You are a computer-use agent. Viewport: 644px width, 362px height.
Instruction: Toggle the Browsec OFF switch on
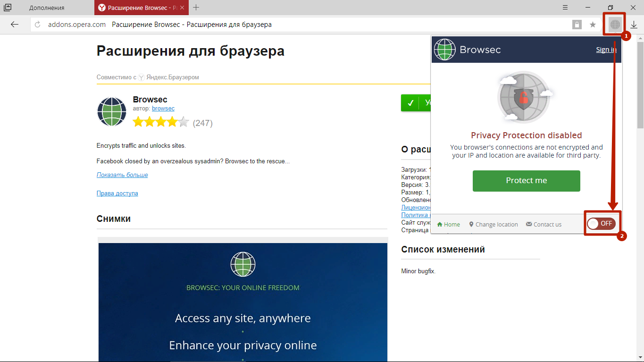[602, 224]
